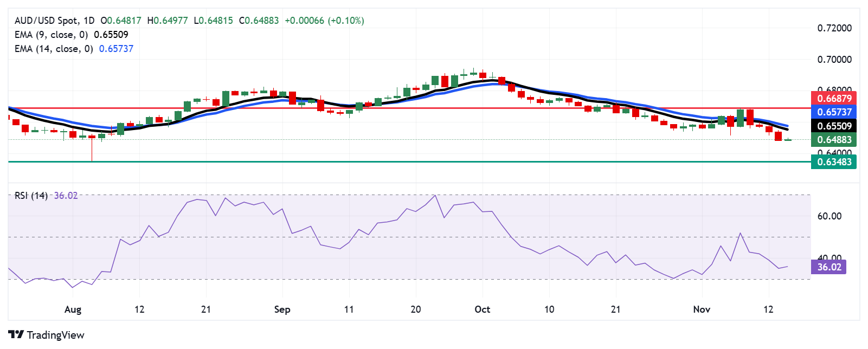Click the TradingView logo icon
The image size is (868, 349).
point(16,334)
